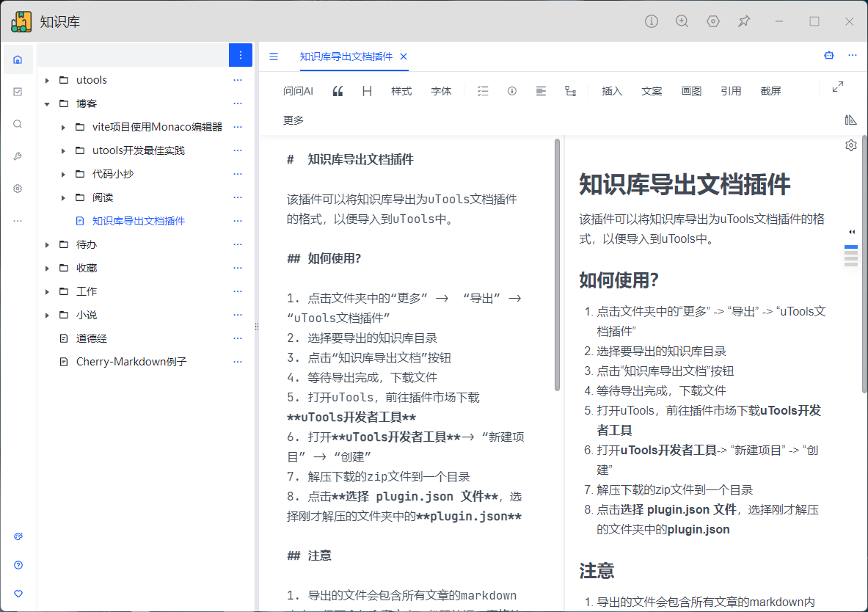The width and height of the screenshot is (868, 612).
Task: Toggle the editor preview mode icon
Action: coord(850,120)
